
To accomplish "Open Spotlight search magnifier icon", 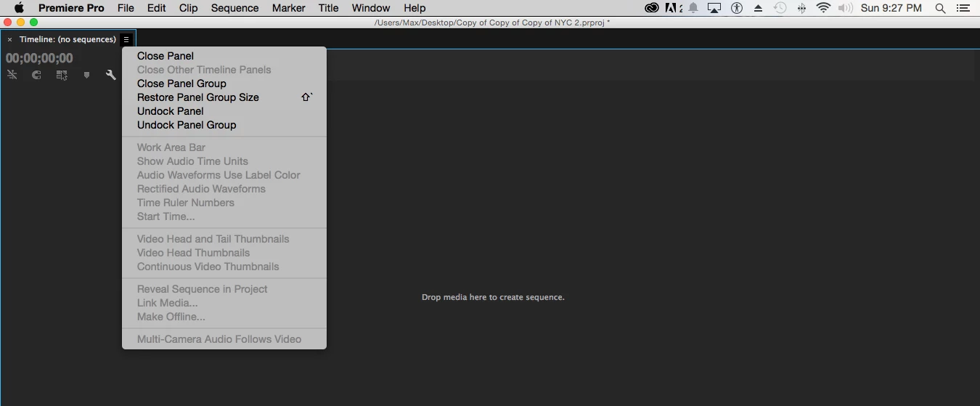I will [x=940, y=8].
